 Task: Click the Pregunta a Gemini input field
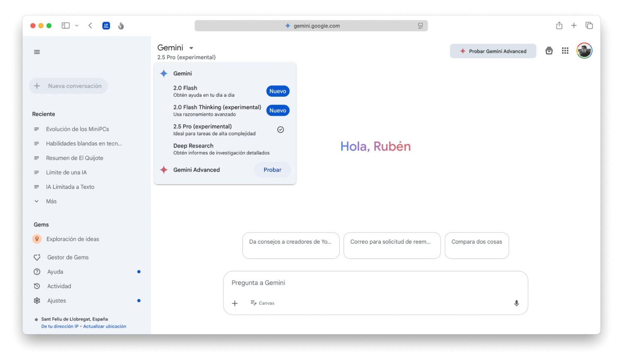click(x=375, y=283)
